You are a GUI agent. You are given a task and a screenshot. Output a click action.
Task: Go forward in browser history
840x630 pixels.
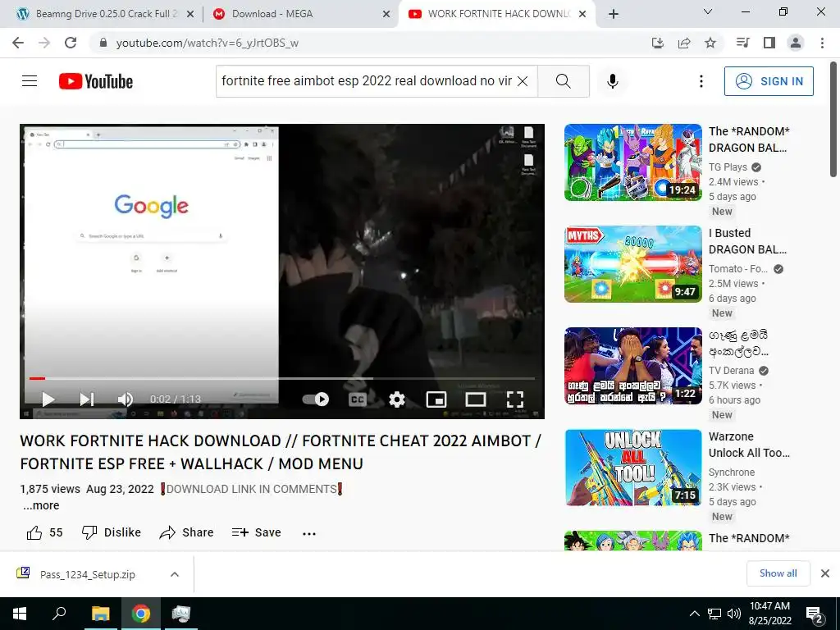(x=44, y=43)
